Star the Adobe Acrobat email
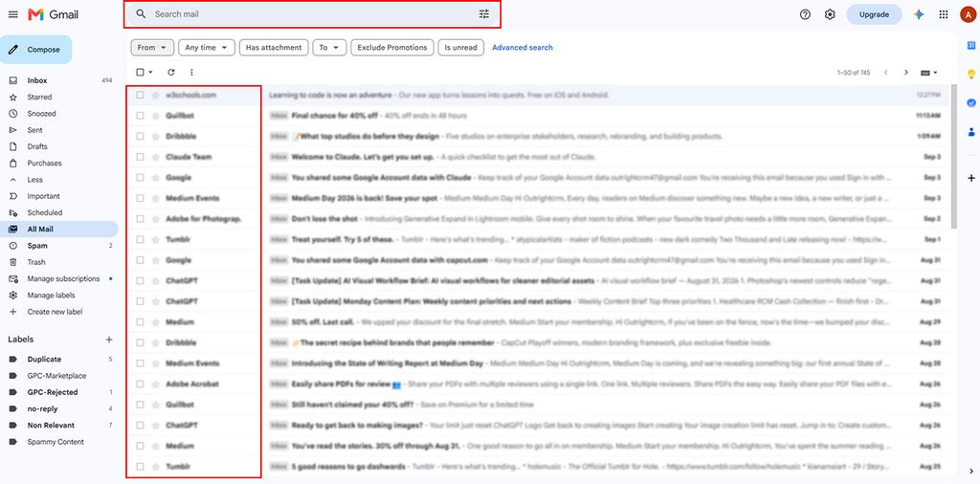980x484 pixels. [156, 385]
